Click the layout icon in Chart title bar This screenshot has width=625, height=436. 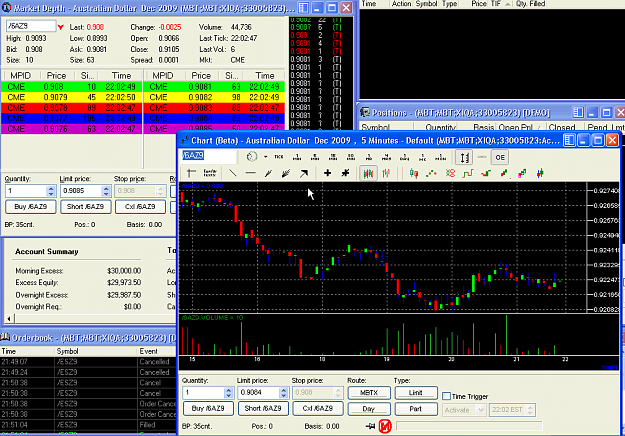[569, 140]
